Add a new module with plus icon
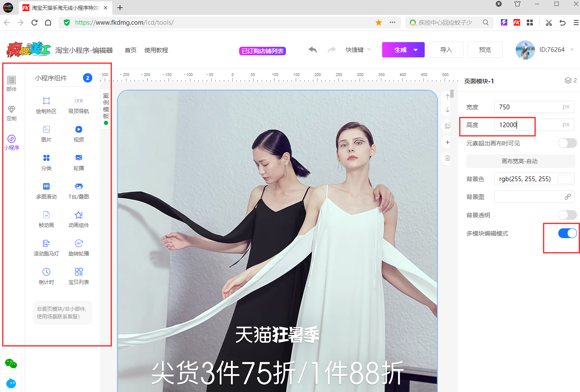Screen dimensions: 580x392 pos(448,142)
